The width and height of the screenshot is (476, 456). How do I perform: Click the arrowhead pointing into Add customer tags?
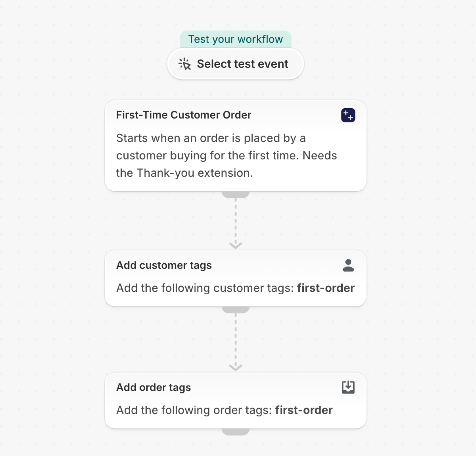pyautogui.click(x=235, y=245)
